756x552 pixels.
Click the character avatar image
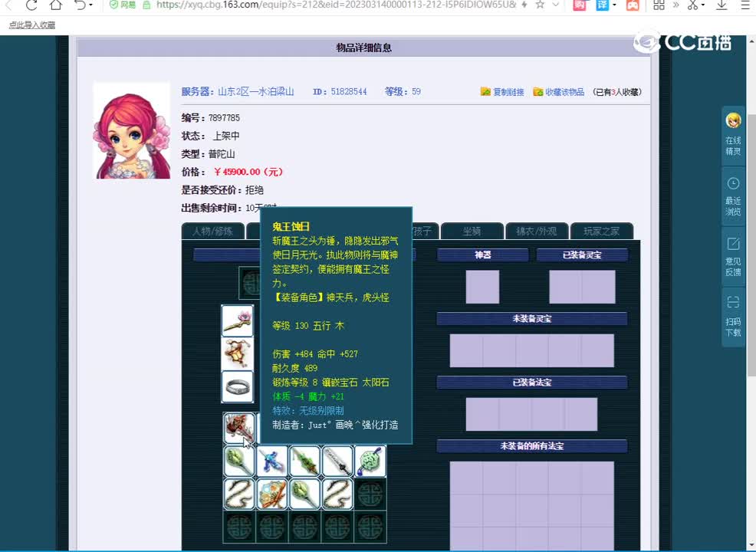(x=132, y=131)
